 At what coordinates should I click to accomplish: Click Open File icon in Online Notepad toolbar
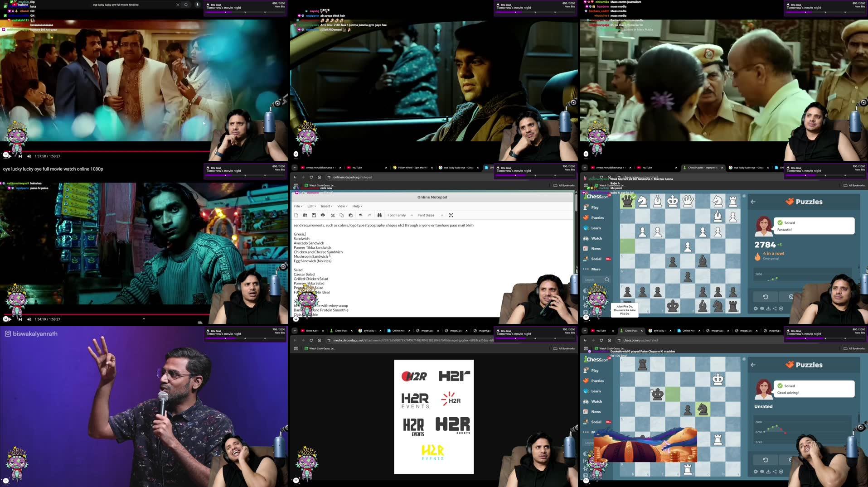coord(305,215)
